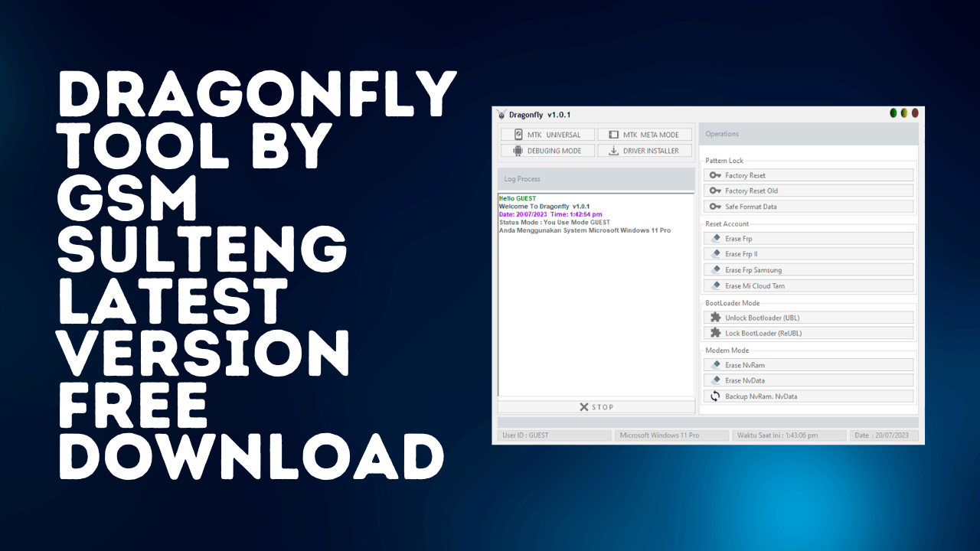Click Erase Frp II button

coord(808,254)
